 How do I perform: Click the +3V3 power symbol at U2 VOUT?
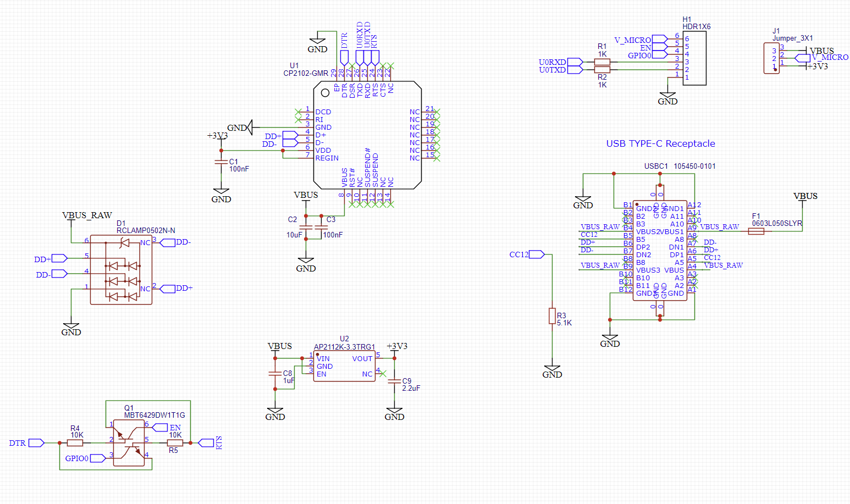pos(397,347)
